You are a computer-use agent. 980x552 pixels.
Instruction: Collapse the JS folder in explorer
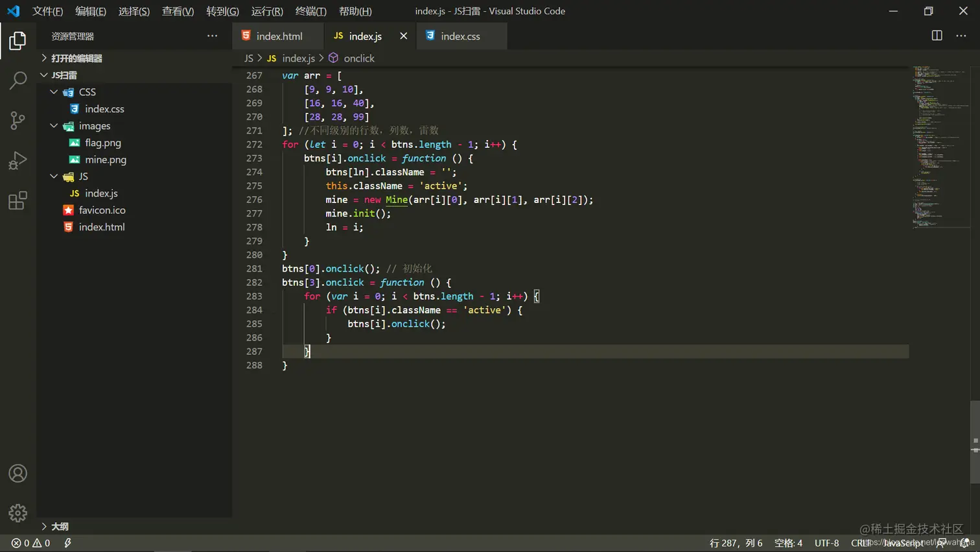(x=83, y=176)
